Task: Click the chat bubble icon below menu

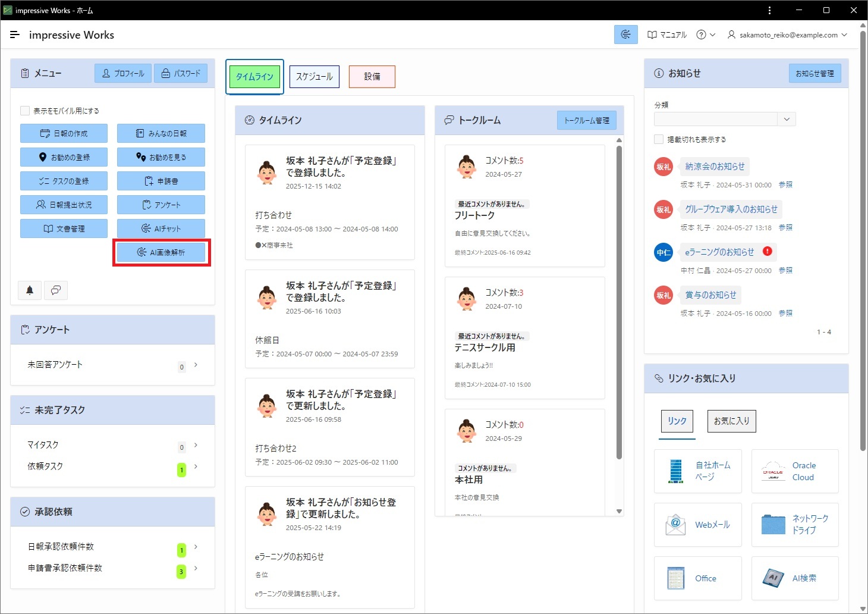Action: [56, 290]
